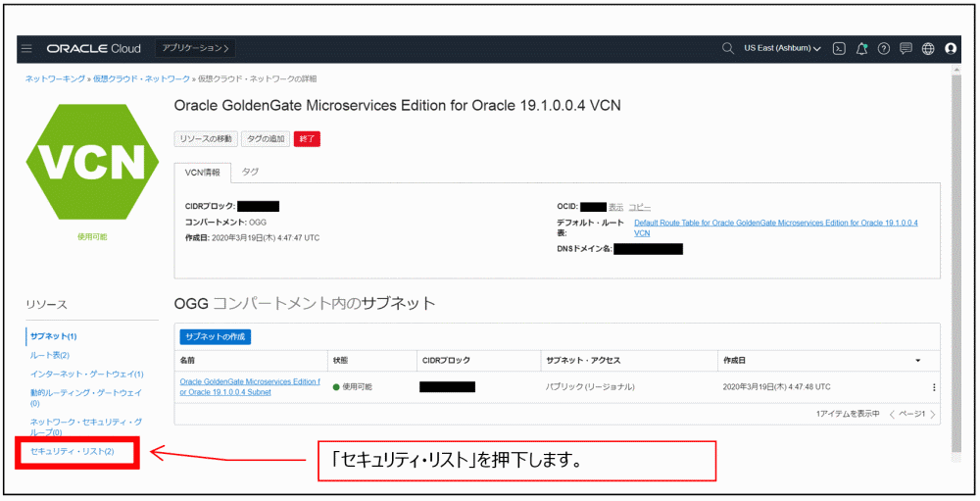The height and width of the screenshot is (501, 980).
Task: Follow the ネットワーキング breadcrumb link
Action: pos(55,78)
